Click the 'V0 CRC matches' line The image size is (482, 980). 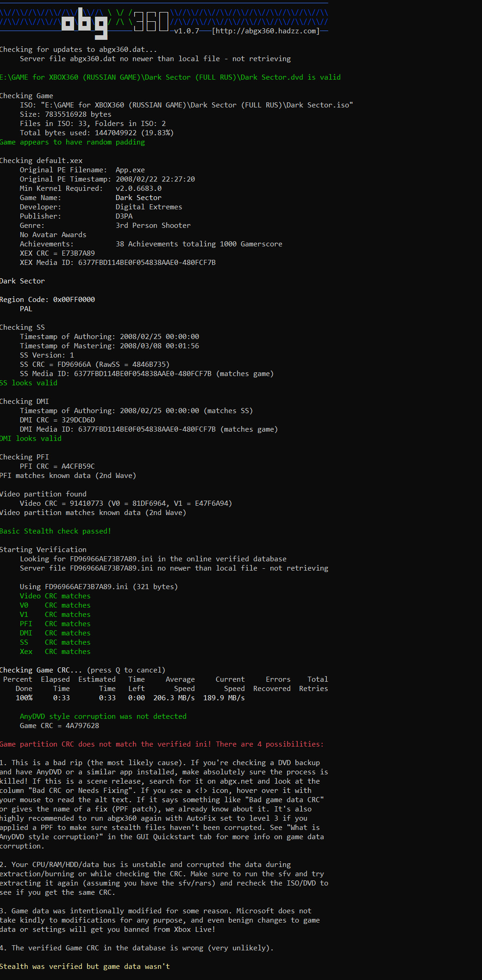pyautogui.click(x=55, y=605)
